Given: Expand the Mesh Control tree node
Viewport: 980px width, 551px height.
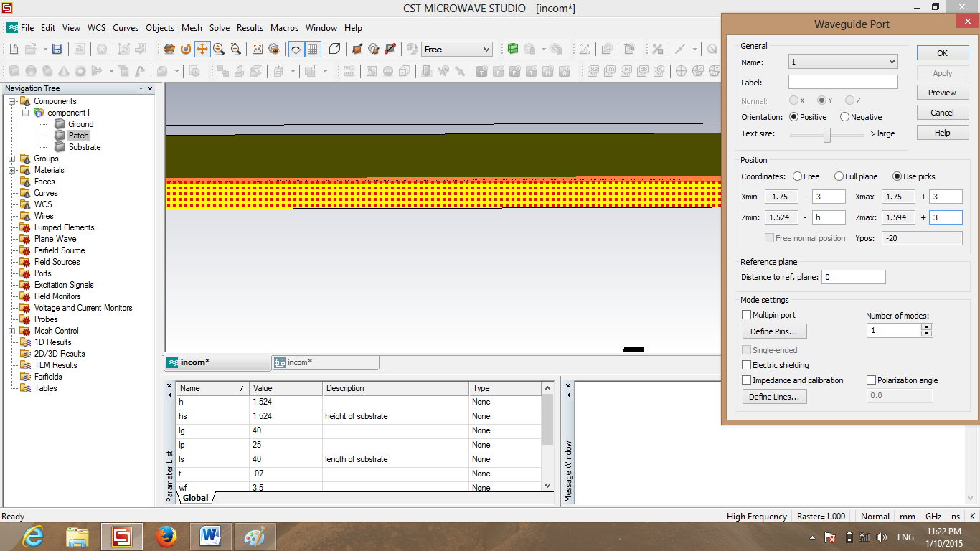Looking at the screenshot, I should pyautogui.click(x=12, y=331).
